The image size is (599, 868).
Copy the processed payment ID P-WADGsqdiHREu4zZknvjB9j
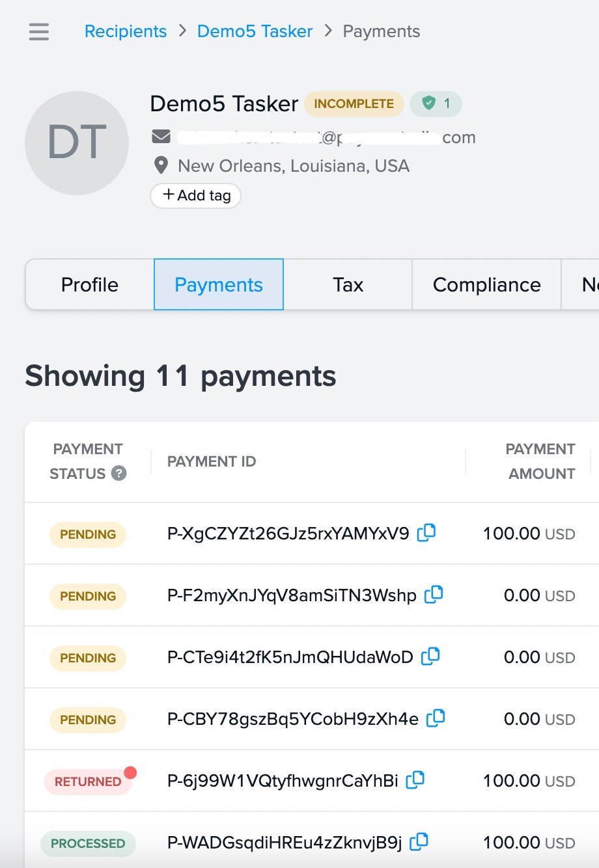pyautogui.click(x=419, y=841)
